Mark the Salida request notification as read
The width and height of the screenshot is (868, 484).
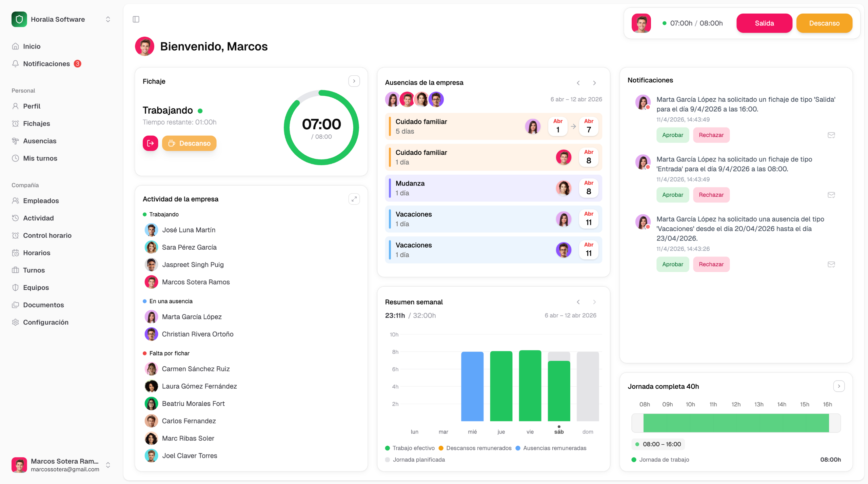(831, 135)
